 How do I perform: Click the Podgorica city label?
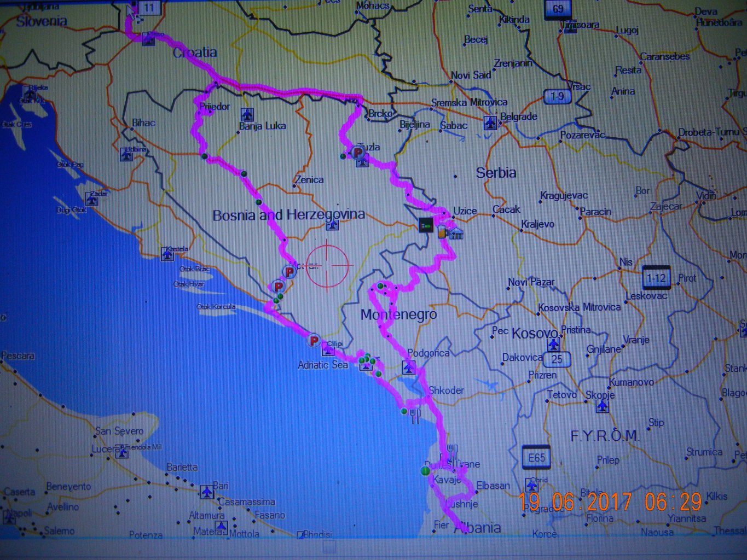click(x=428, y=353)
